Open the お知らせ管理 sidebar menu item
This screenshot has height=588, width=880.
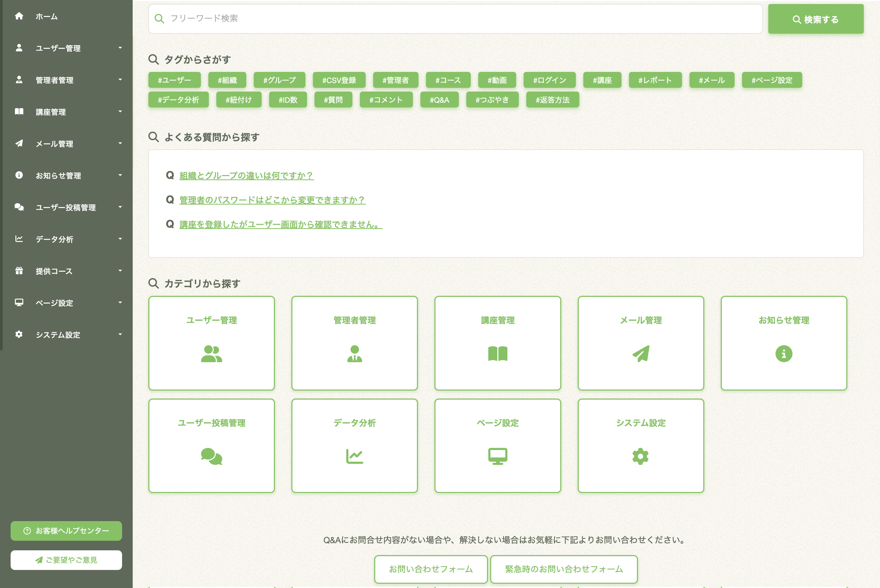[58, 175]
